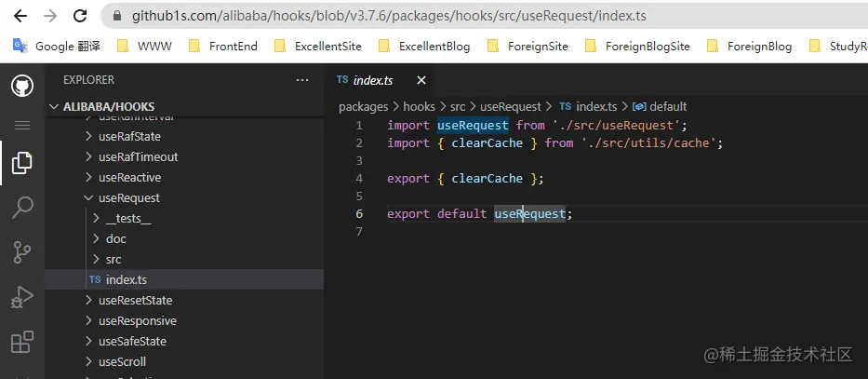Open the Source Control icon
This screenshot has width=868, height=379.
[x=22, y=252]
